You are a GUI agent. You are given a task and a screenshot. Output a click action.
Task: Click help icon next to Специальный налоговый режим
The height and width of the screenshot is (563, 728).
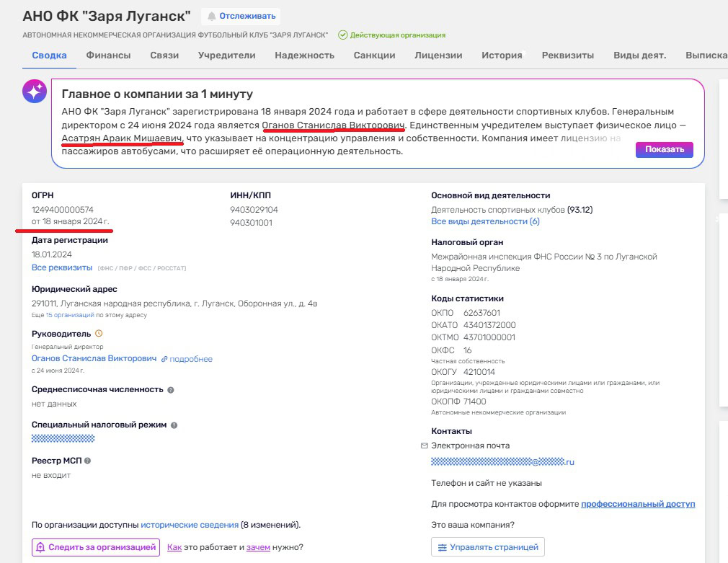tap(174, 425)
